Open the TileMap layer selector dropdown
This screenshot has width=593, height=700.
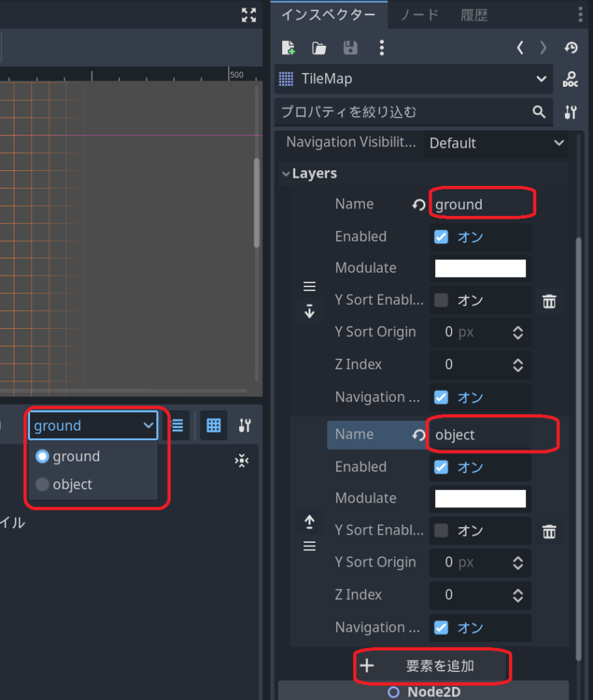(93, 426)
